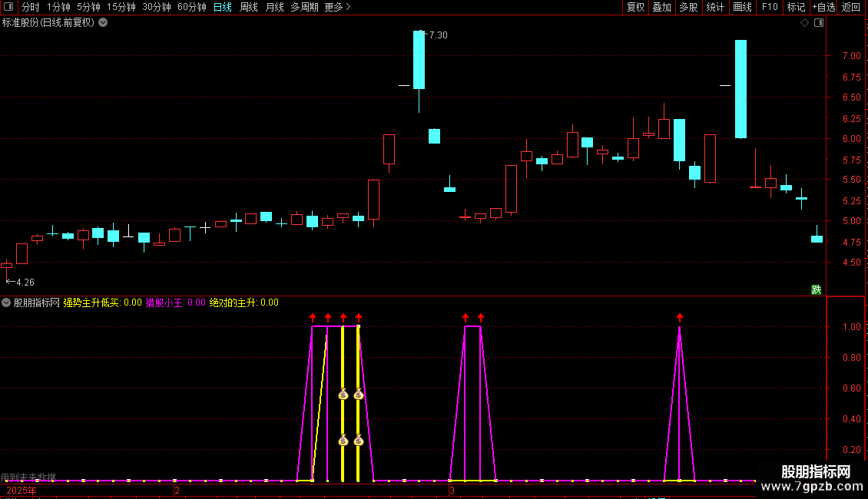The width and height of the screenshot is (868, 499).
Task: Select the 15分钟 period
Action: [x=121, y=7]
